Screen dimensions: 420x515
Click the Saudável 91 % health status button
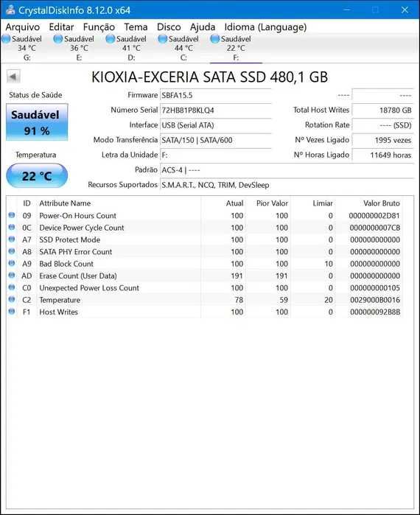[37, 122]
